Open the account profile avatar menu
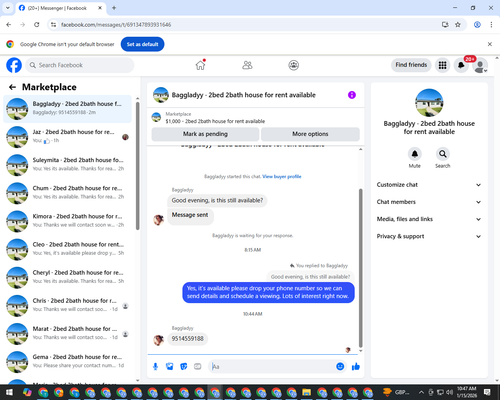The height and width of the screenshot is (400, 500). coord(480,65)
